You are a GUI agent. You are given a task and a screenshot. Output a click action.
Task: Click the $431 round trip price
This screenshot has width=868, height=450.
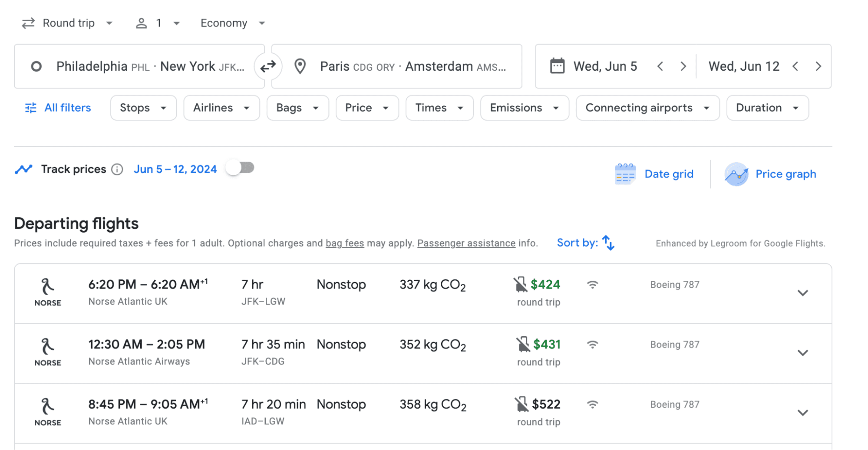point(547,345)
